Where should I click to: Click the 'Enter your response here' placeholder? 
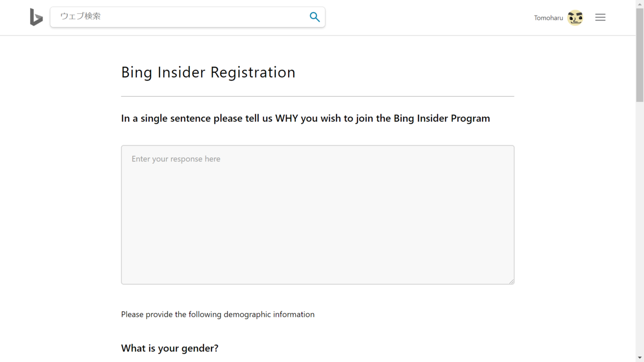[176, 159]
